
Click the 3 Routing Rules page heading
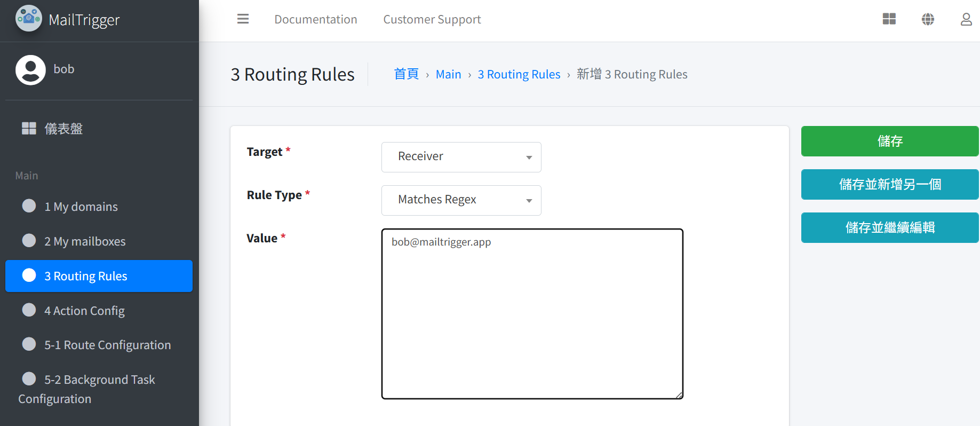pos(292,74)
